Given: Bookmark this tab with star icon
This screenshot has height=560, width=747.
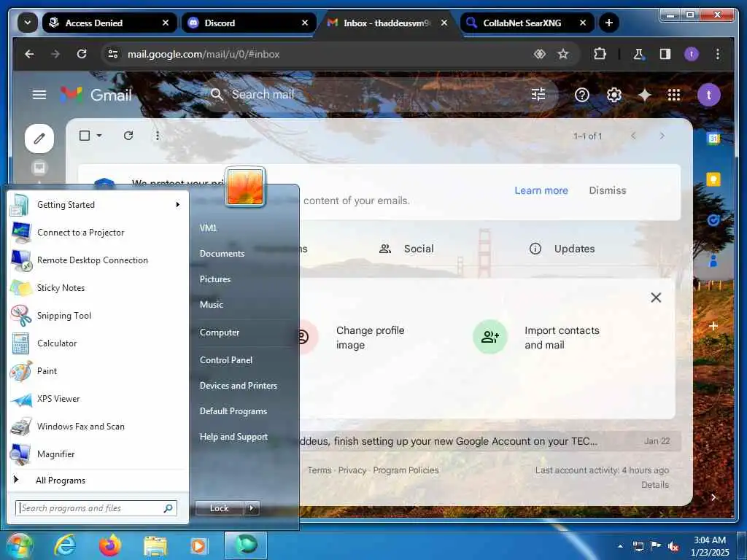Looking at the screenshot, I should [563, 54].
